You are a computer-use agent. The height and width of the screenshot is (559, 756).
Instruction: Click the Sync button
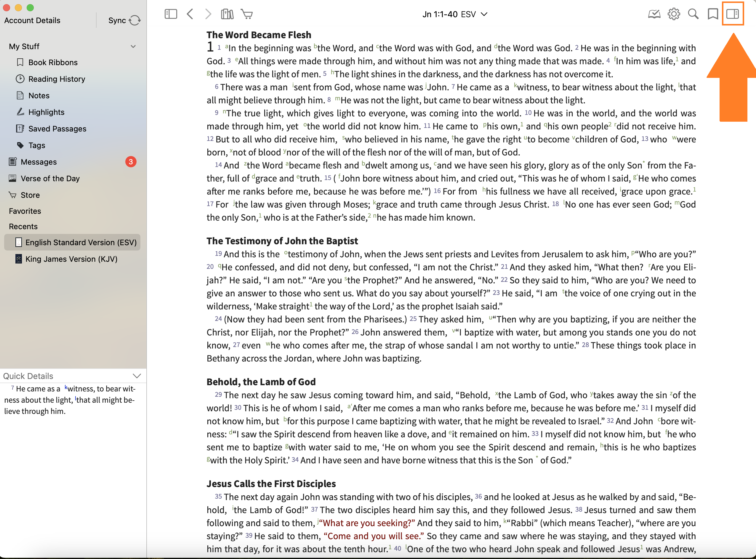pos(124,20)
